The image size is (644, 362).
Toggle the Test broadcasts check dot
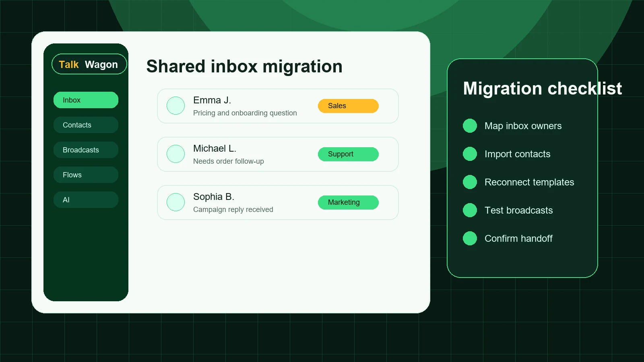(470, 210)
